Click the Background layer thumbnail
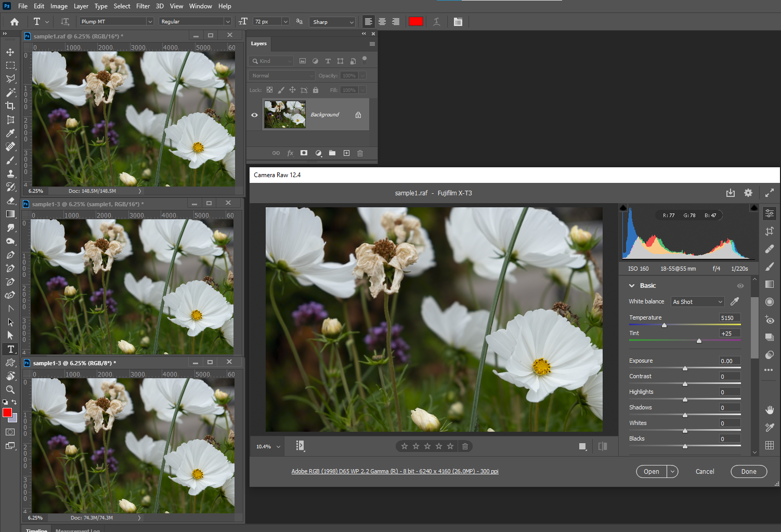781x532 pixels. click(x=284, y=114)
